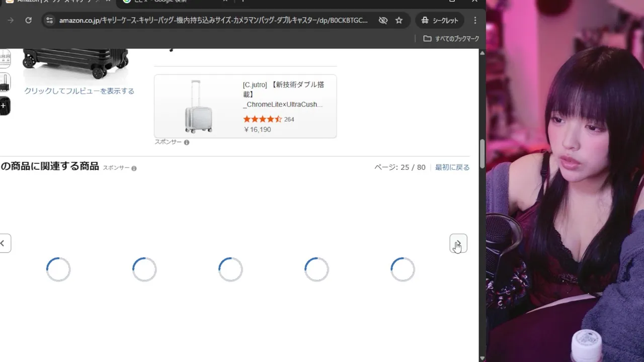Bookmark this page with the star
The image size is (644, 362).
click(x=399, y=20)
